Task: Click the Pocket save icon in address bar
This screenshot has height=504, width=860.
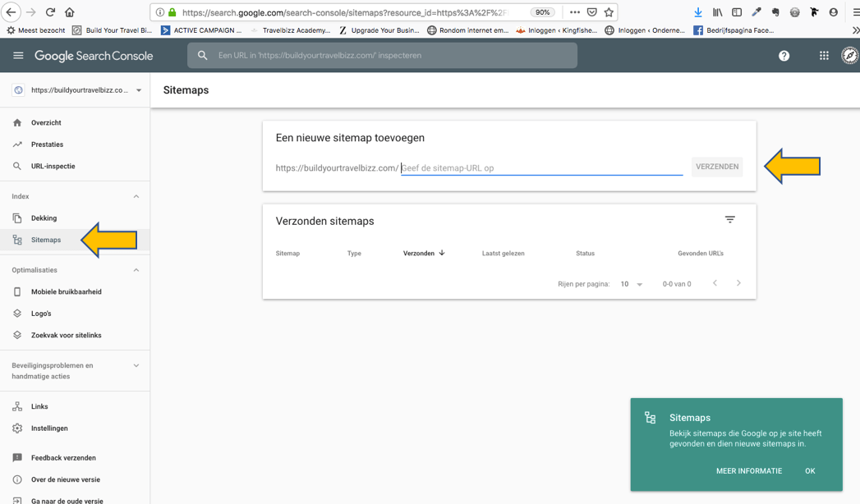Action: click(x=591, y=12)
